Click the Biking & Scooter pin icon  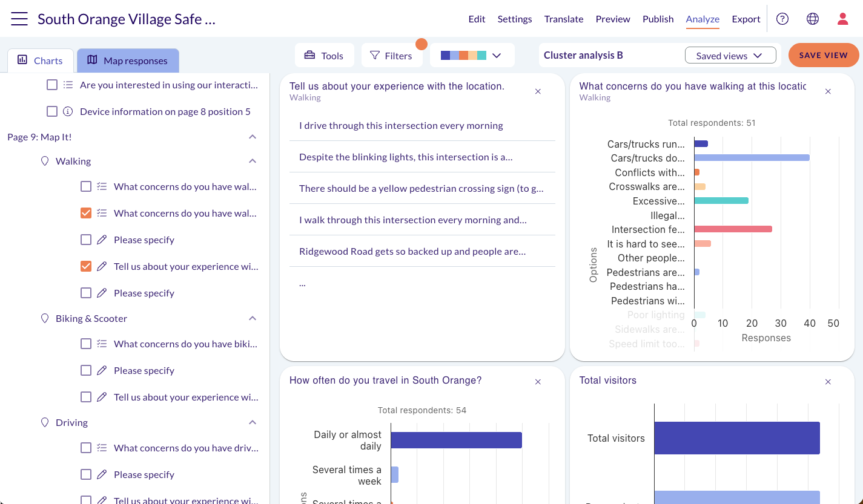coord(44,318)
